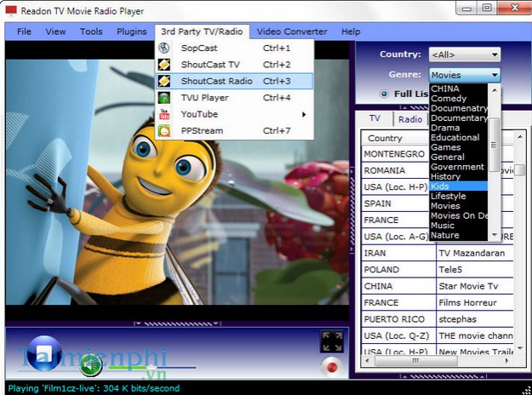Image resolution: width=532 pixels, height=395 pixels.
Task: Choose ShoutCast Radio menu entry
Action: [234, 81]
